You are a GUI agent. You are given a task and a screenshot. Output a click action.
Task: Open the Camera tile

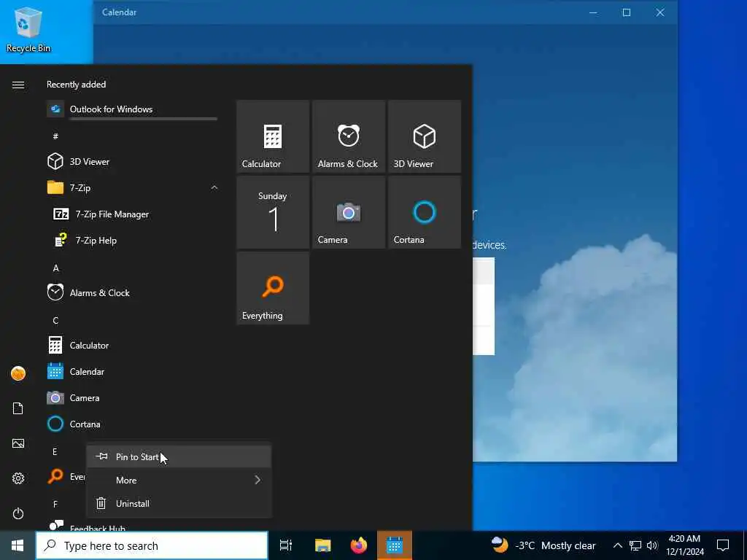point(348,212)
